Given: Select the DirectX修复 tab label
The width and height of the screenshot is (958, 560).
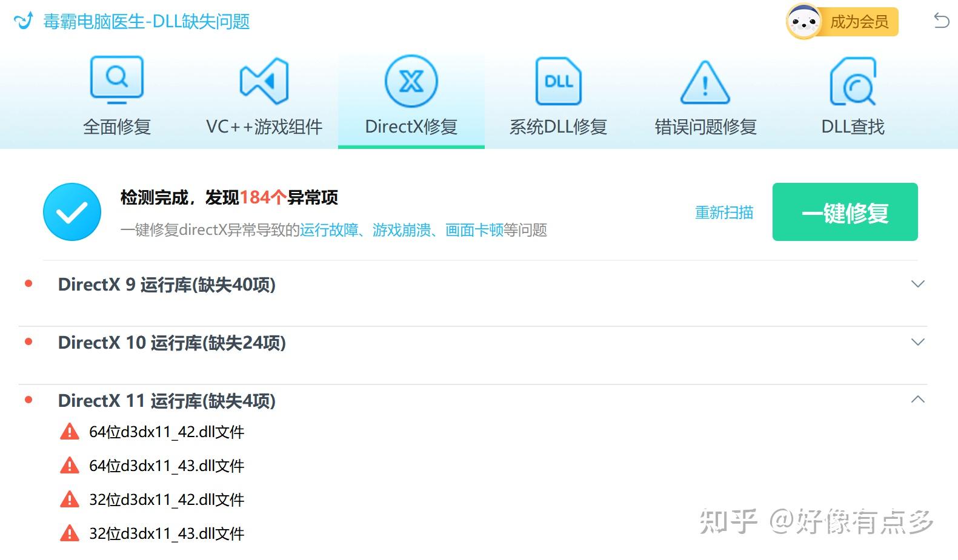Looking at the screenshot, I should pos(411,127).
